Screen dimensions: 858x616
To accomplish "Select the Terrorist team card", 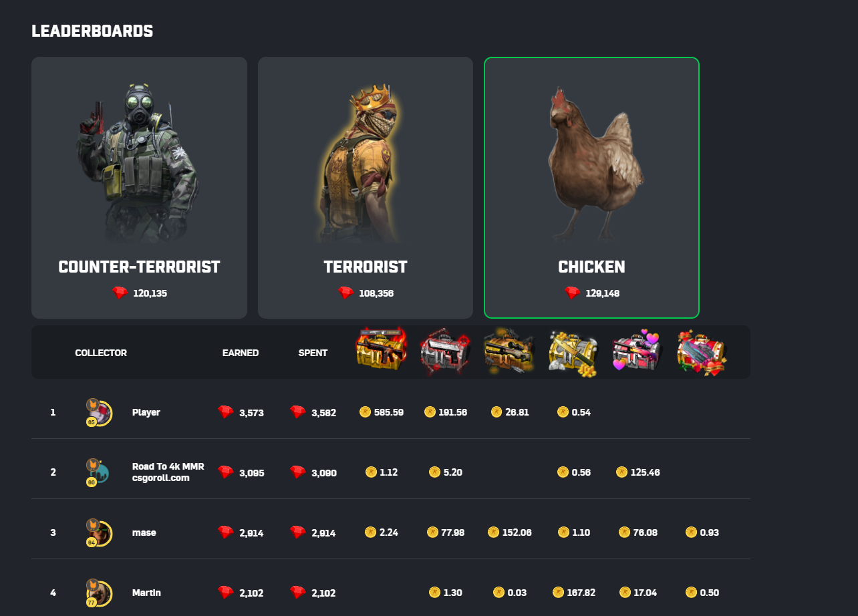I will (366, 188).
